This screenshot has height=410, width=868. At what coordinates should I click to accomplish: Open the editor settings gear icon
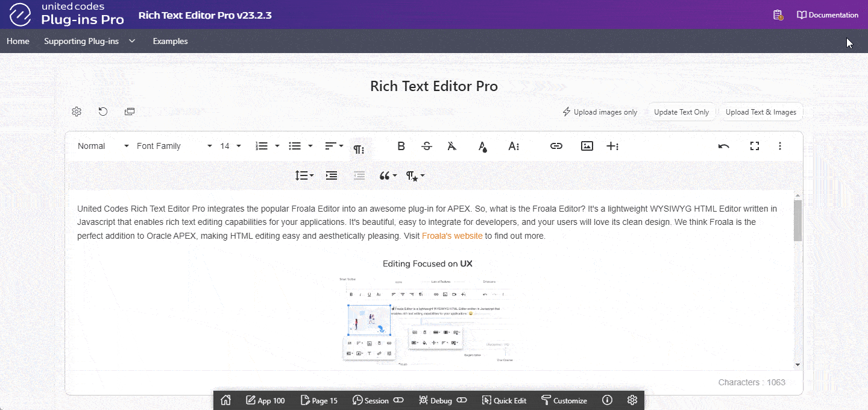[x=77, y=112]
